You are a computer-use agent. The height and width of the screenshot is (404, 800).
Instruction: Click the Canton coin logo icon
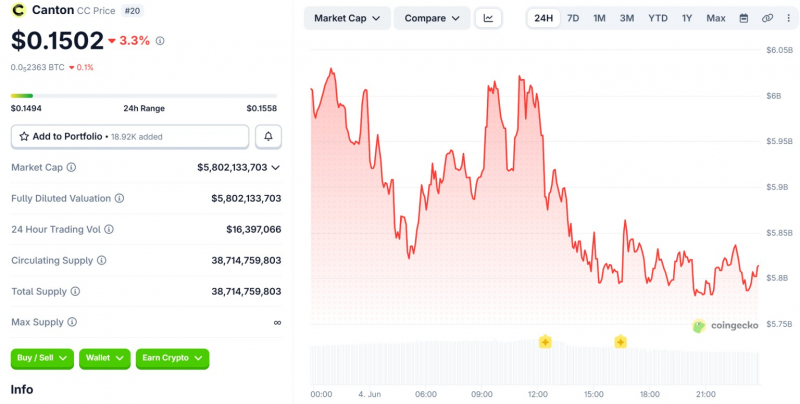pos(19,10)
